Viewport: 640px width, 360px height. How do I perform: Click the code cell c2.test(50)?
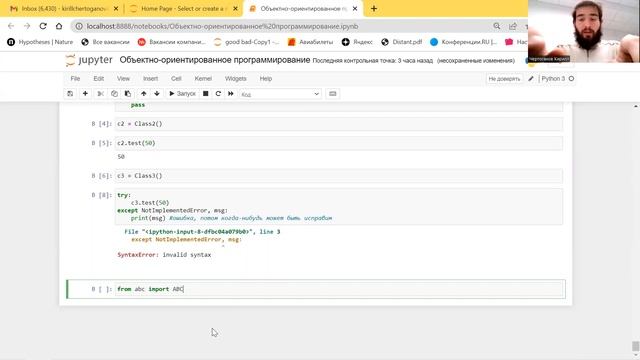(339, 143)
